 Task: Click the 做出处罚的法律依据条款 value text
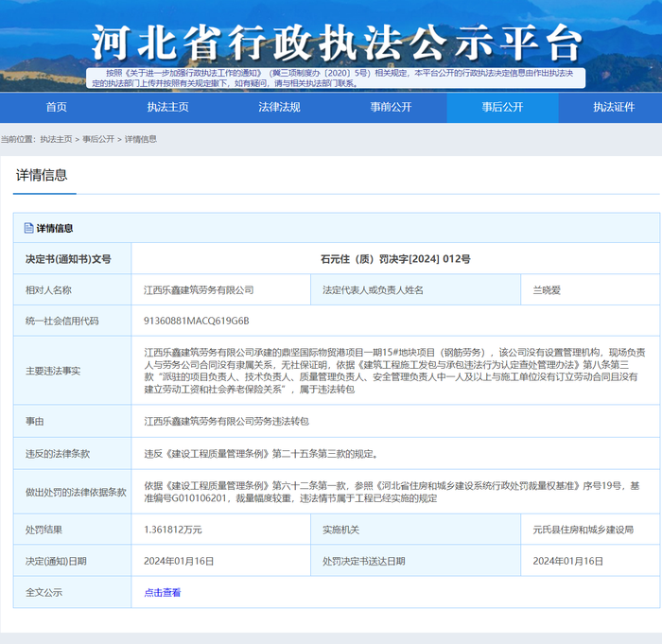(392, 492)
